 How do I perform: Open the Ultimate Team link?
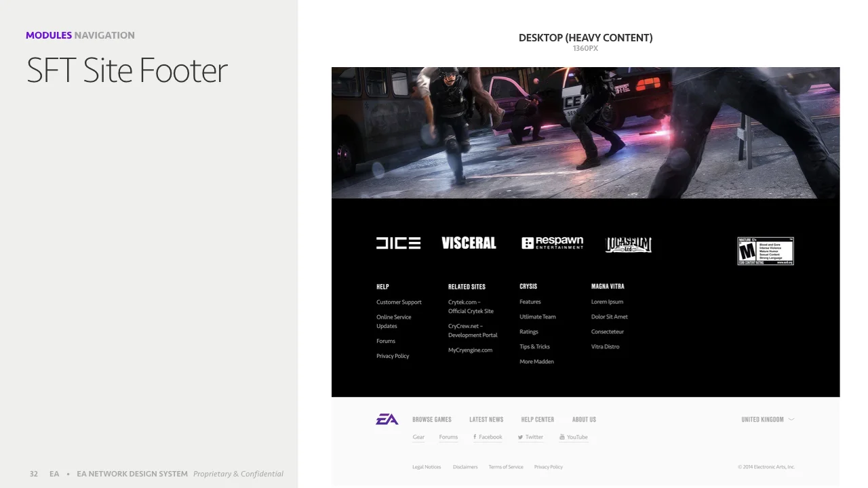point(538,317)
